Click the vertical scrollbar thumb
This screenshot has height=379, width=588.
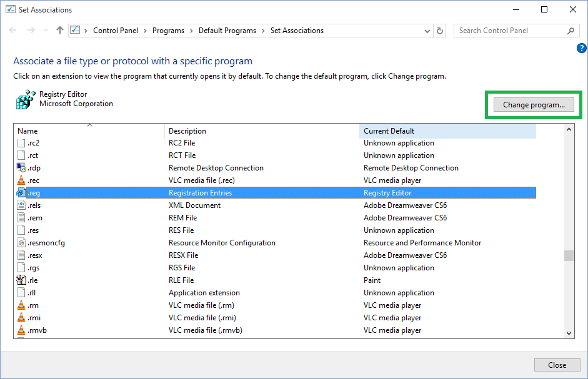pyautogui.click(x=569, y=255)
